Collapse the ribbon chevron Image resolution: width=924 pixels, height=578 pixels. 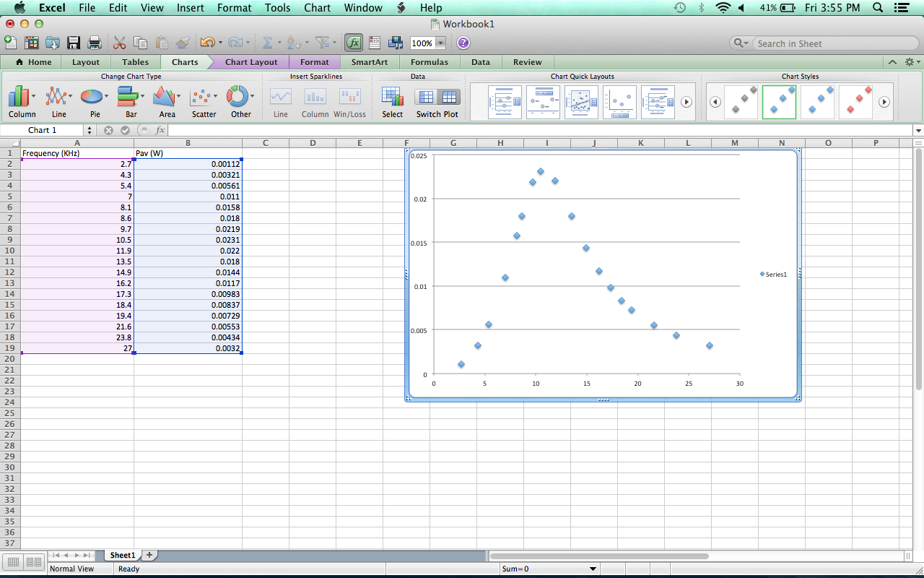point(893,62)
